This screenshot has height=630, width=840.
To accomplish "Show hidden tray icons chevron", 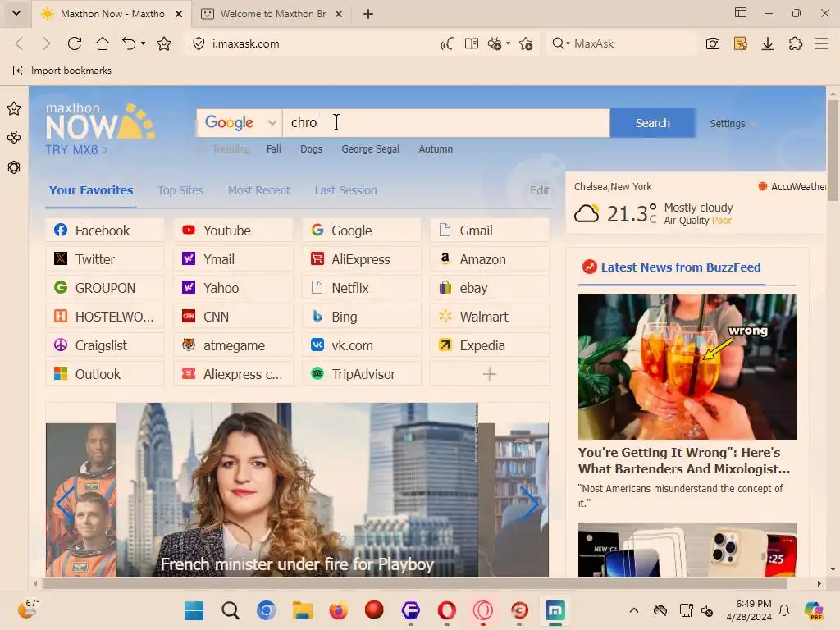I will (x=634, y=610).
